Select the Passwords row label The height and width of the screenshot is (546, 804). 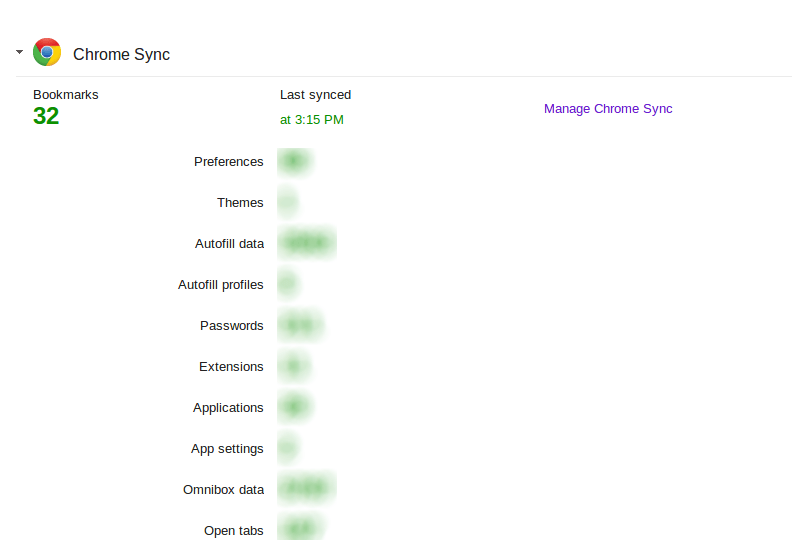click(232, 326)
